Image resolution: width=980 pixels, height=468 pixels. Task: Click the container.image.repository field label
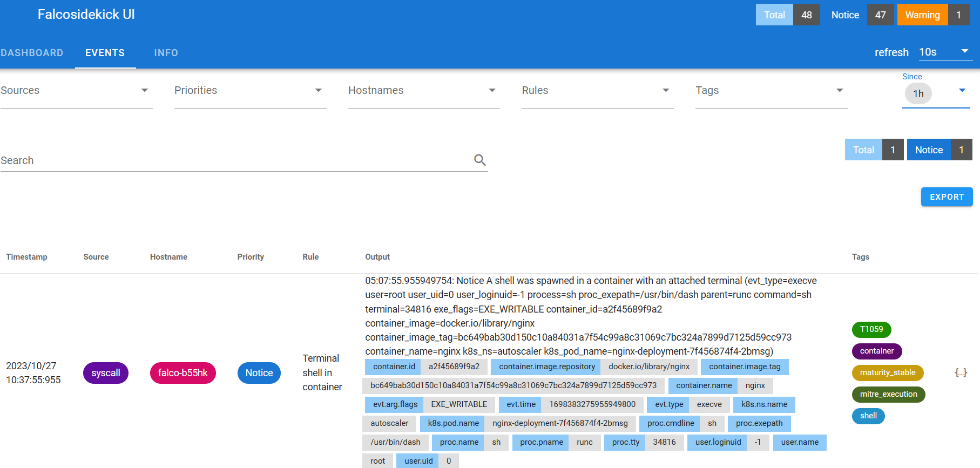point(547,367)
